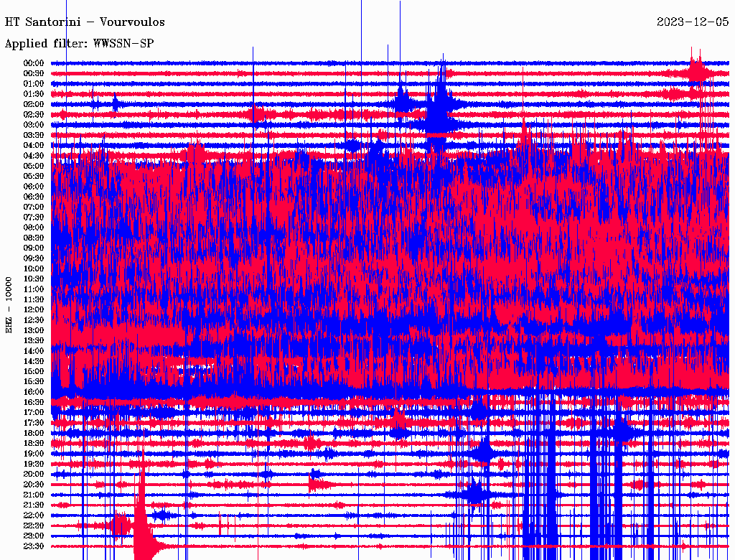Click the 10:30 time label
This screenshot has height=560, width=735.
click(34, 279)
